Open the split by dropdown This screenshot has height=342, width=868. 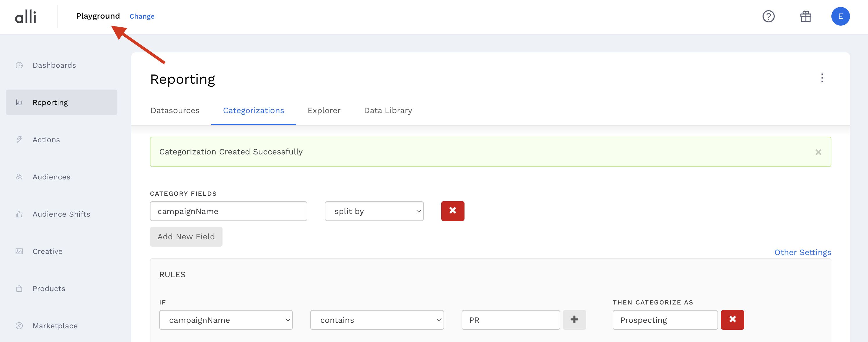coord(374,211)
